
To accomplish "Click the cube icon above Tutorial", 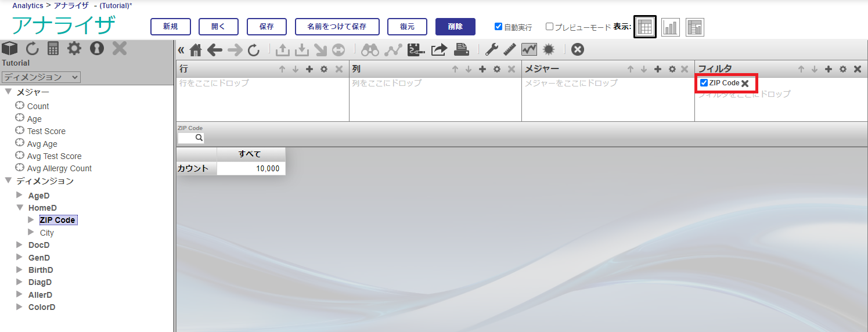I will pyautogui.click(x=10, y=48).
